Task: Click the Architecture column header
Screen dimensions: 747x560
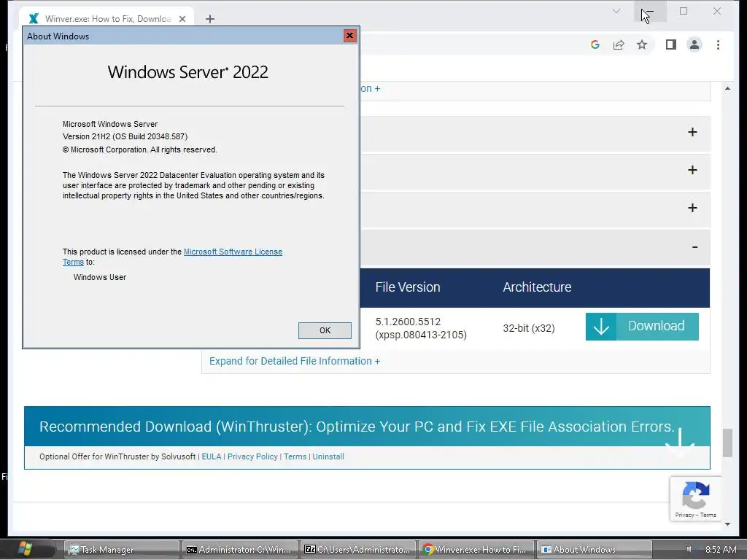Action: coord(537,287)
